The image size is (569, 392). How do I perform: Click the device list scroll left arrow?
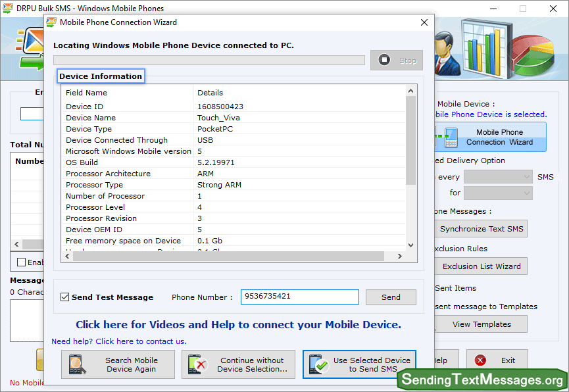click(67, 257)
